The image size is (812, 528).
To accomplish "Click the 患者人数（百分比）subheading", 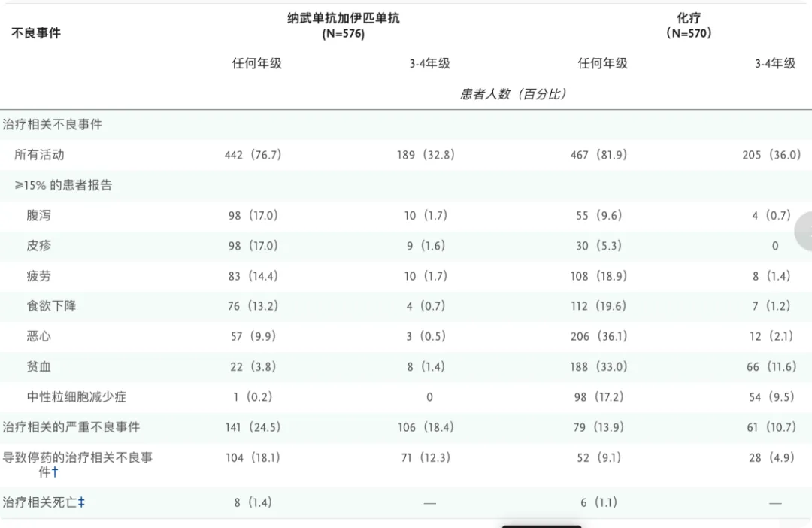I will click(514, 94).
